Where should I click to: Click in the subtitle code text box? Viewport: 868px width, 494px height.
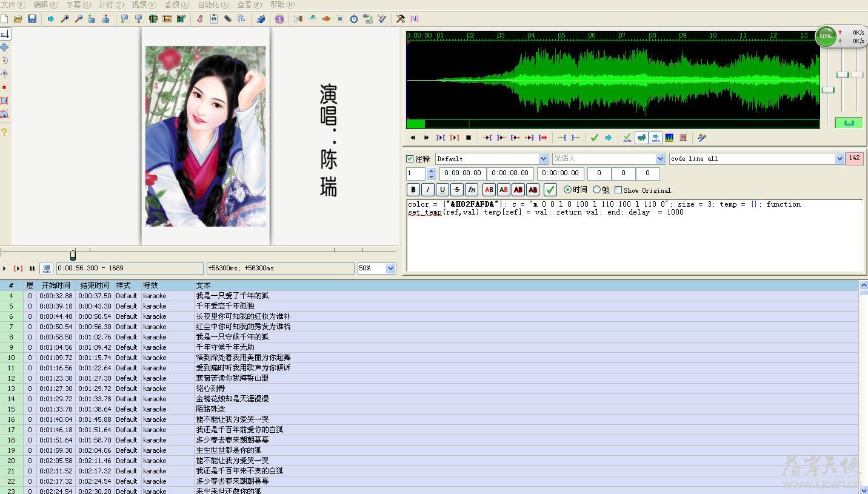pos(635,235)
